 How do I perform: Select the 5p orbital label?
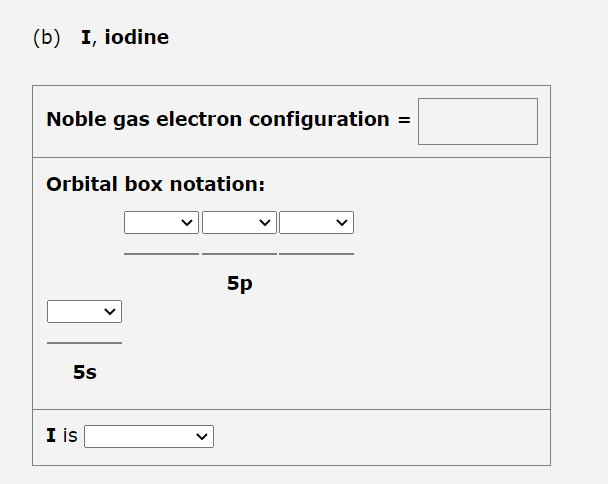tap(240, 283)
